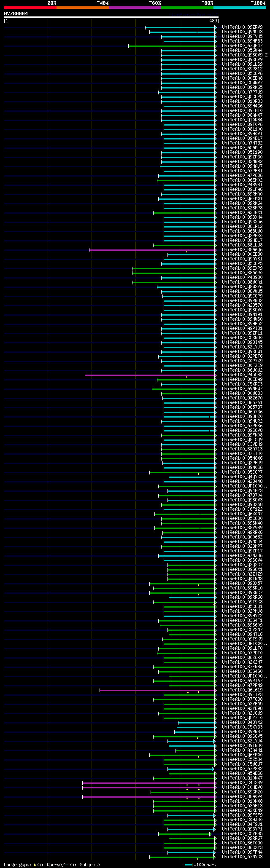Open hit UniRef100_B8AAQ6

[x=242, y=249]
